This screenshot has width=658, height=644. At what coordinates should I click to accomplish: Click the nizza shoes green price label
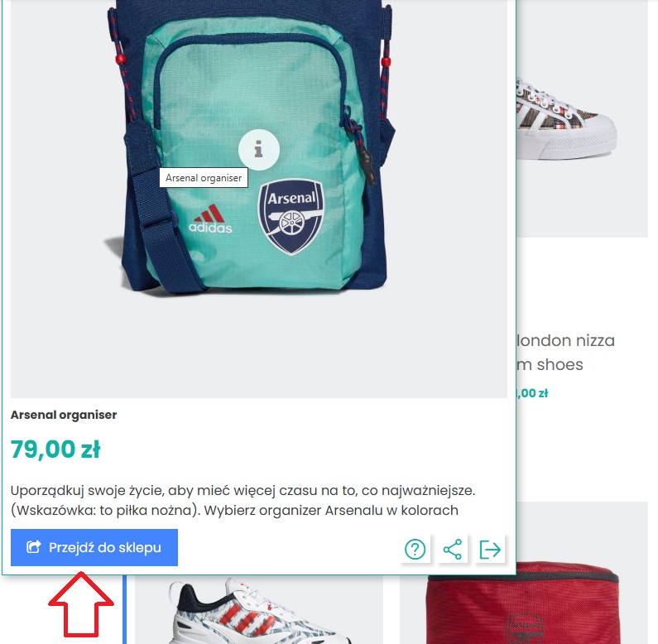click(x=532, y=393)
